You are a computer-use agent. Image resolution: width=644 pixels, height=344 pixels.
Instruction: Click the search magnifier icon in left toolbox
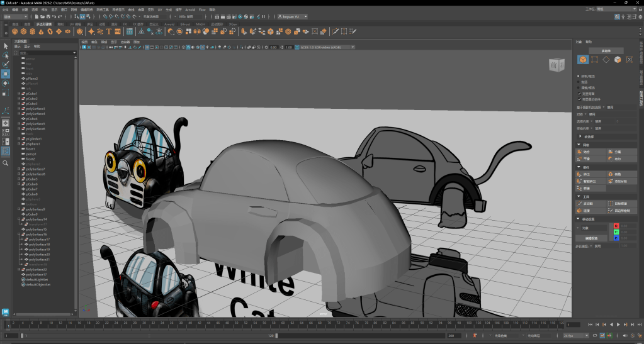click(x=6, y=163)
